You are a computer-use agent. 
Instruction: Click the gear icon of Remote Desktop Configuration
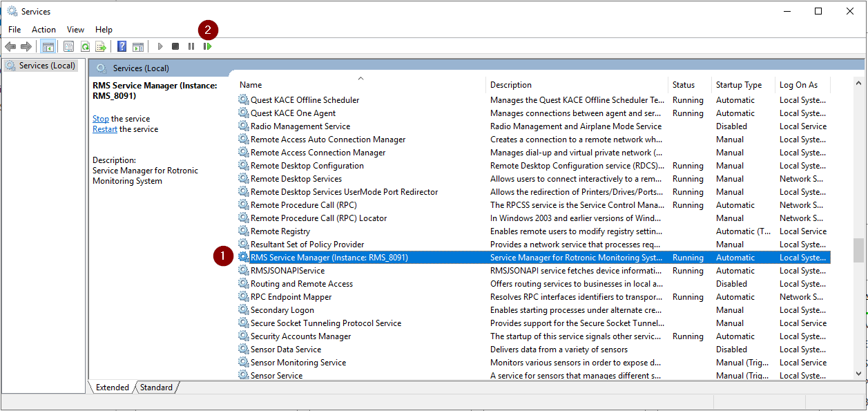tap(243, 166)
